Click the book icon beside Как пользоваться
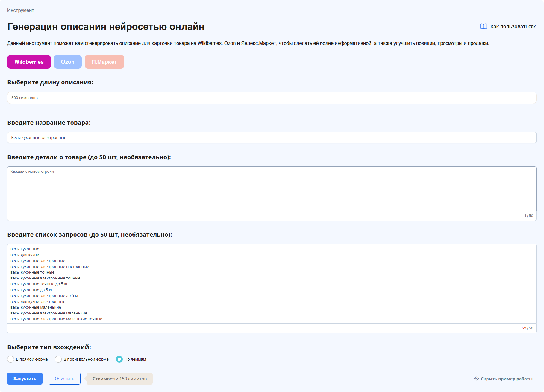Image resolution: width=544 pixels, height=392 pixels. point(483,26)
